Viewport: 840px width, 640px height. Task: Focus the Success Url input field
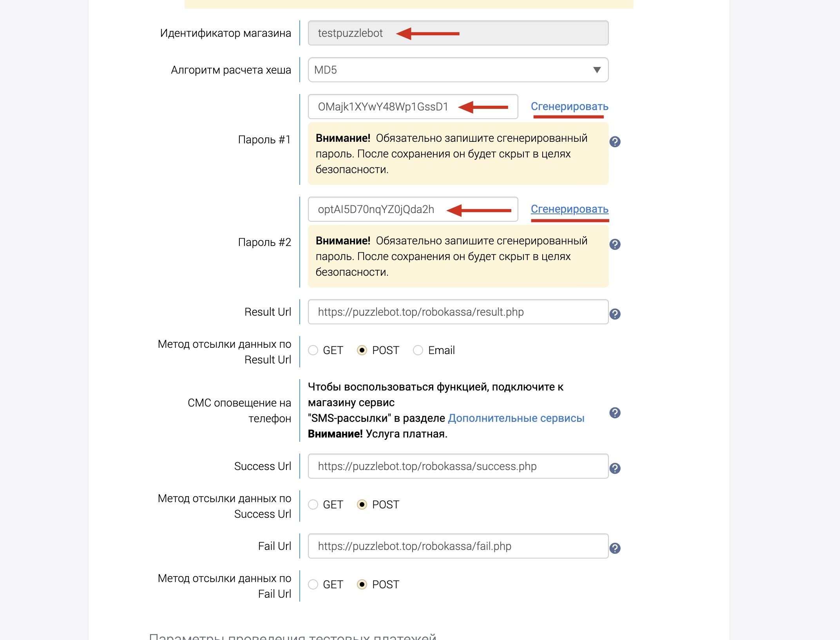[x=458, y=466]
